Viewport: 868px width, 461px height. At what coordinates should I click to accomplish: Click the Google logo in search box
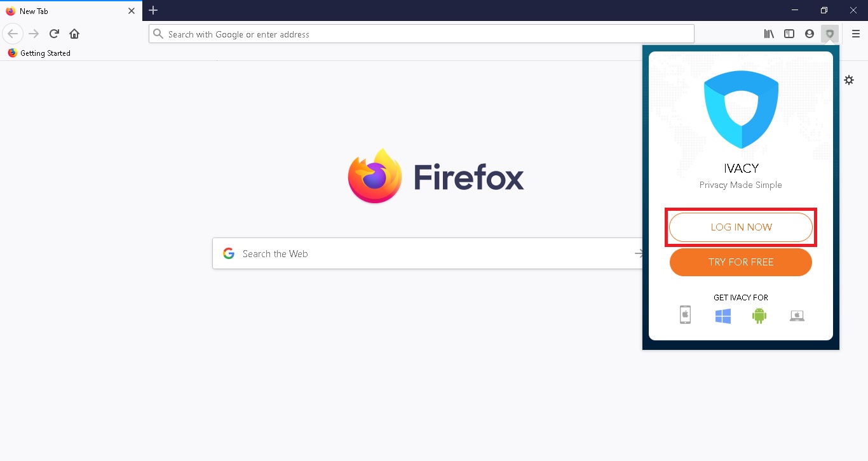point(229,253)
